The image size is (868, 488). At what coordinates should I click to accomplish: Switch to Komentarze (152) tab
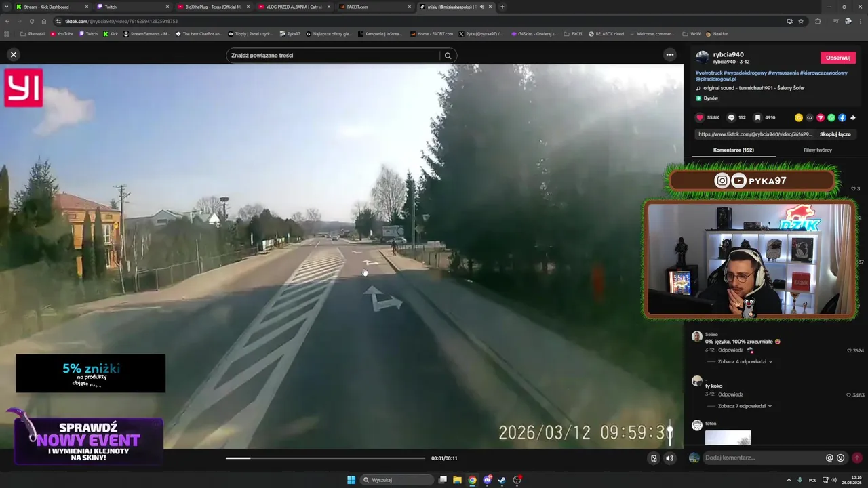733,150
